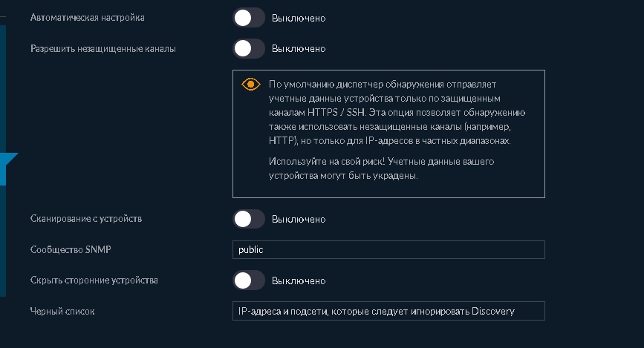Toggle the Скрыть сторонние устройства switch
644x348 pixels.
249,280
